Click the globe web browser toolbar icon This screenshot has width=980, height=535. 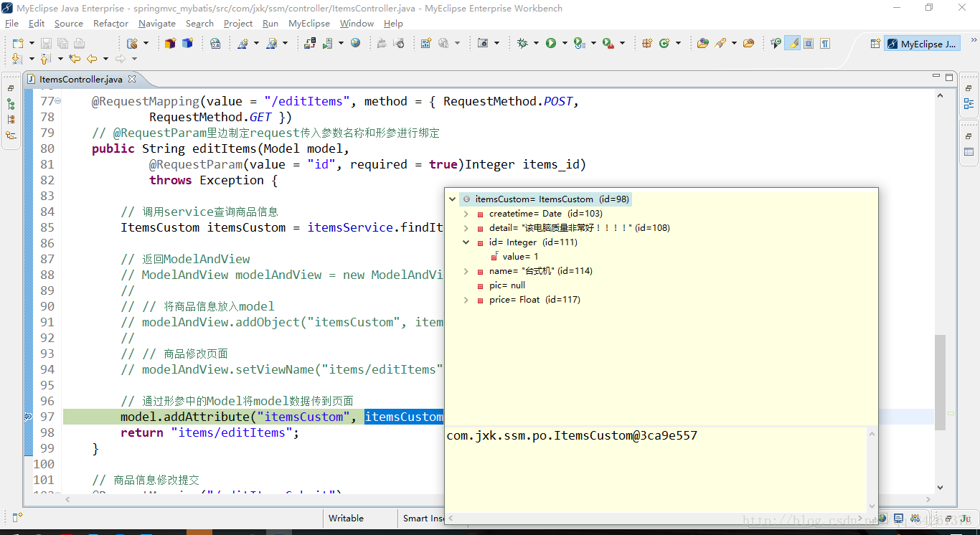coord(356,44)
